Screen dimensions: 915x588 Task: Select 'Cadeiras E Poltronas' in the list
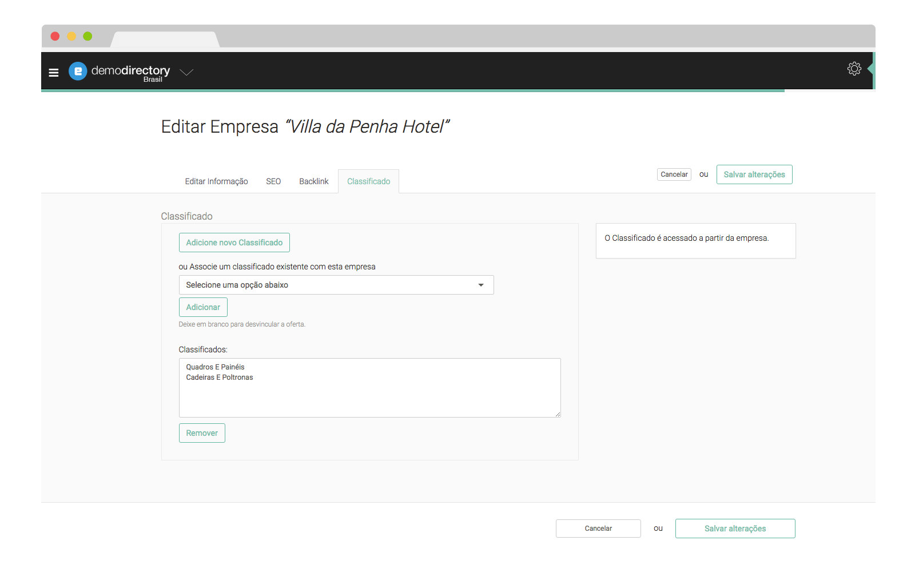click(x=220, y=378)
